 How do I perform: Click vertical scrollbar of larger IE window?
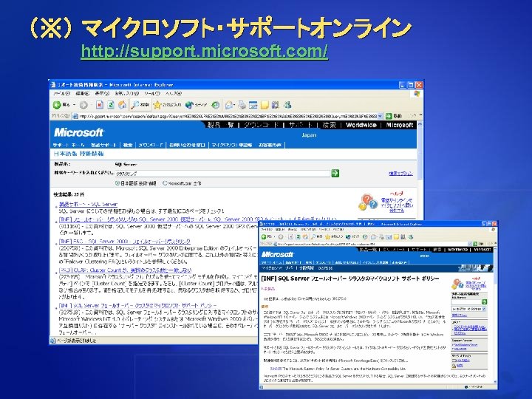point(420,228)
